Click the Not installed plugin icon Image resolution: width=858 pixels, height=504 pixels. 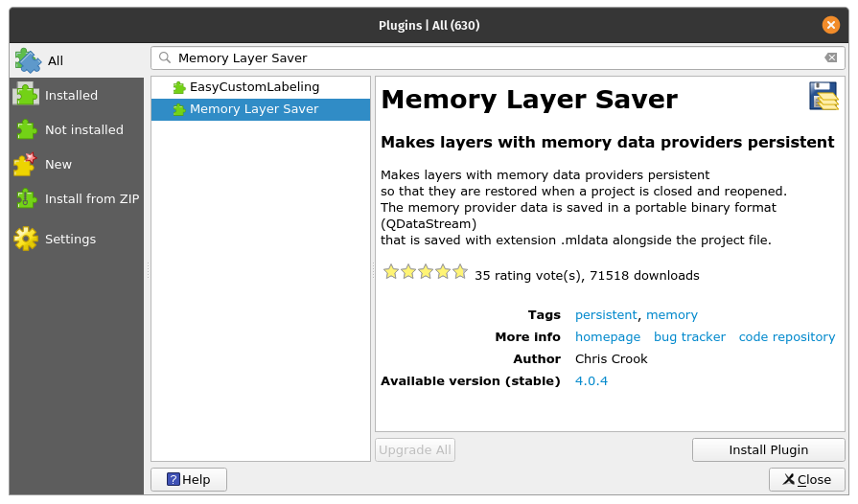coord(26,129)
